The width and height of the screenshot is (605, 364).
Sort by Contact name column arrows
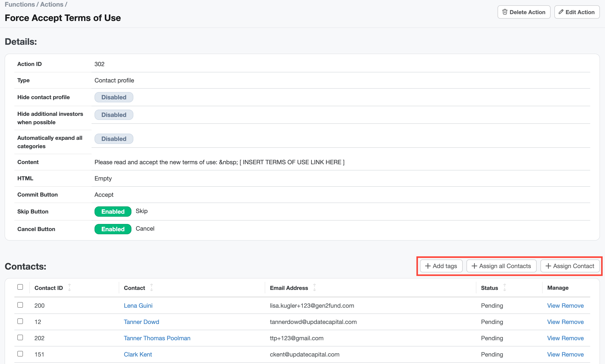pos(152,288)
